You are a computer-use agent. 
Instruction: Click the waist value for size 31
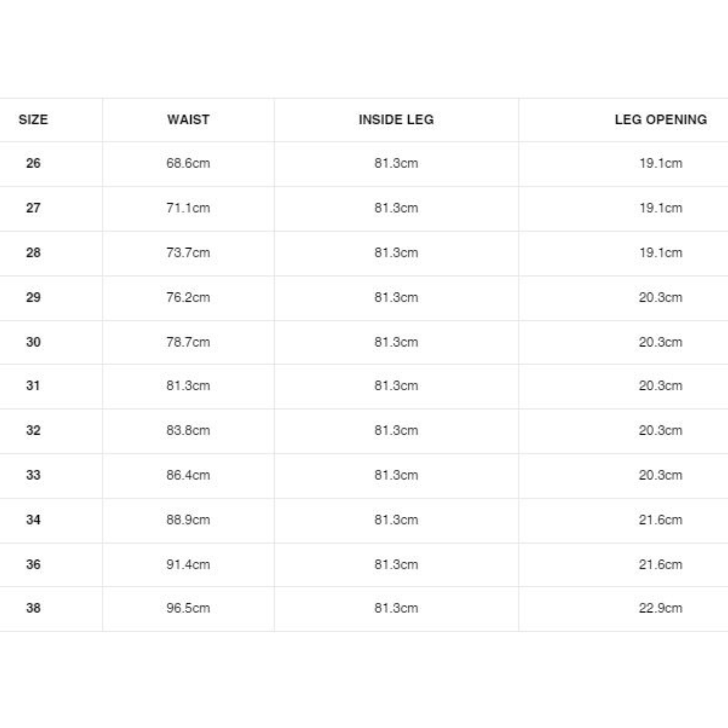pyautogui.click(x=188, y=386)
